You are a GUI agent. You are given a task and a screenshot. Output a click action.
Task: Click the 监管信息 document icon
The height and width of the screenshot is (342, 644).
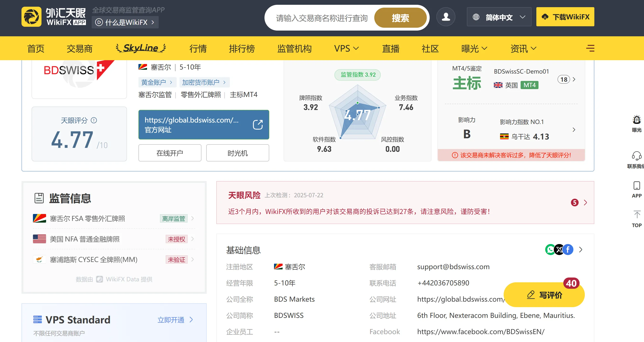click(x=39, y=198)
